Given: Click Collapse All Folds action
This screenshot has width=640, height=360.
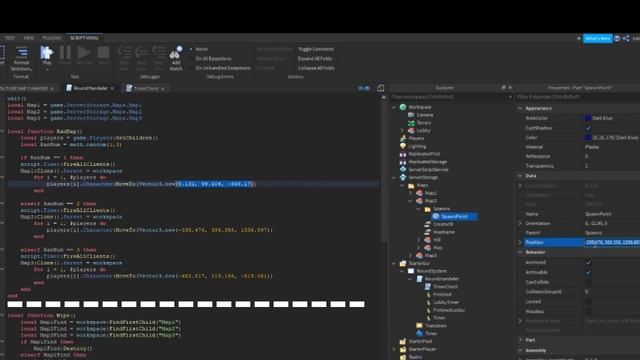Looking at the screenshot, I should [x=316, y=68].
